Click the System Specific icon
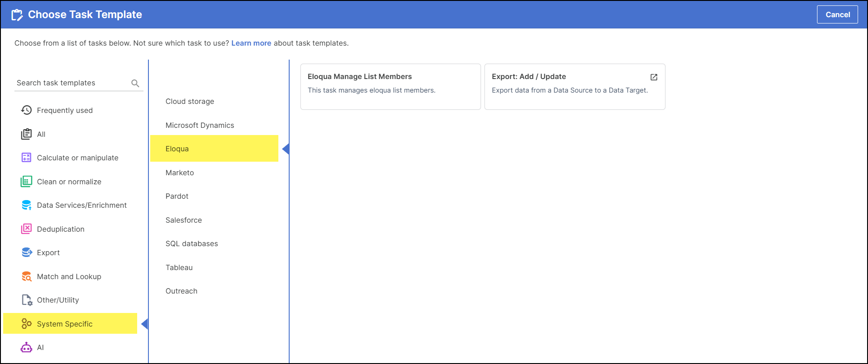 [x=27, y=324]
